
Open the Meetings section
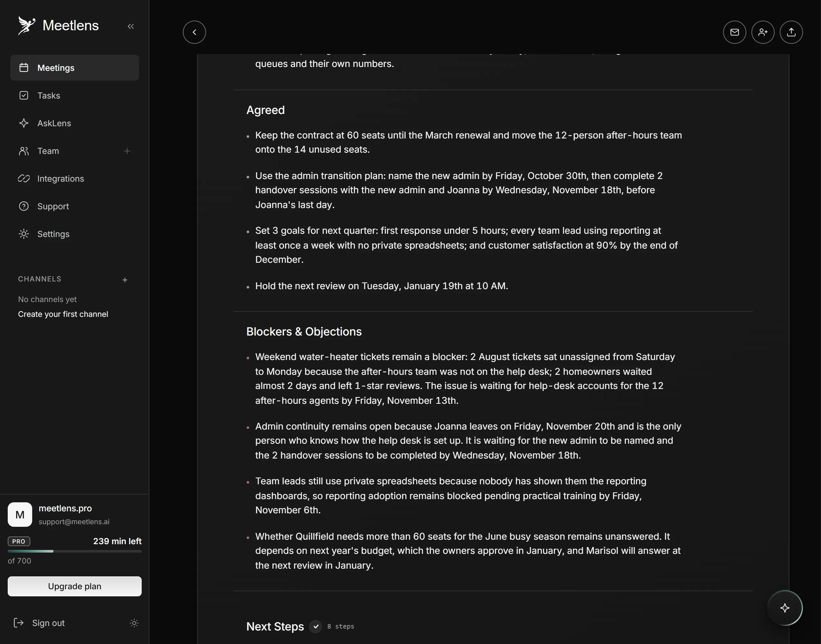tap(75, 68)
